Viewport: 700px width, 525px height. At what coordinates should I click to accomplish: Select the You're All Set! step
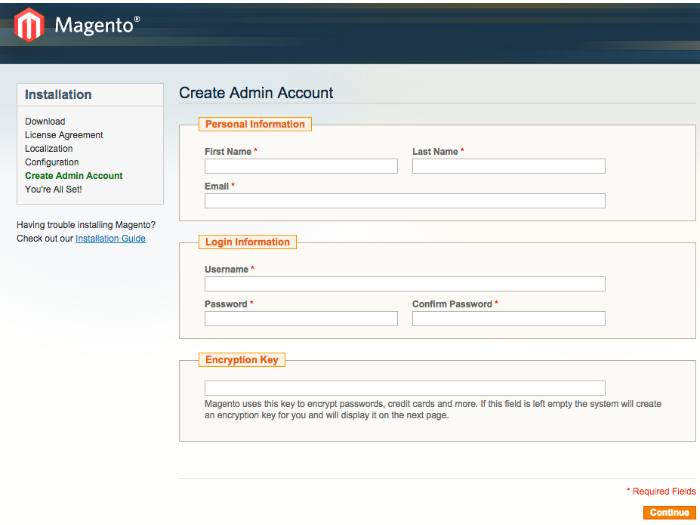pyautogui.click(x=54, y=189)
